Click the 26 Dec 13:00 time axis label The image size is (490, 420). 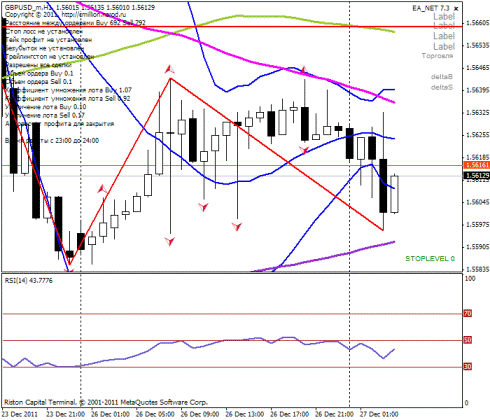[x=245, y=414]
